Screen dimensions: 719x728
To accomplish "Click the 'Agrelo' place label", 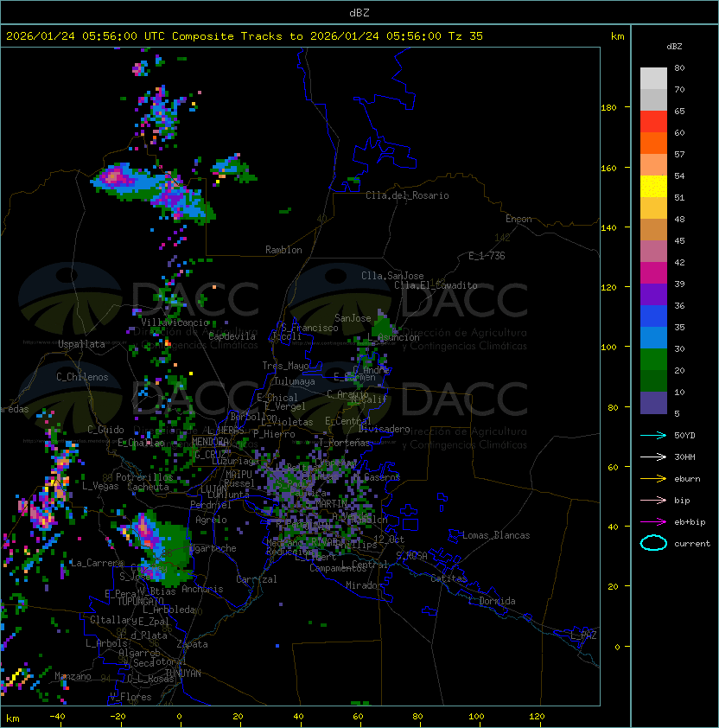I will tap(211, 520).
